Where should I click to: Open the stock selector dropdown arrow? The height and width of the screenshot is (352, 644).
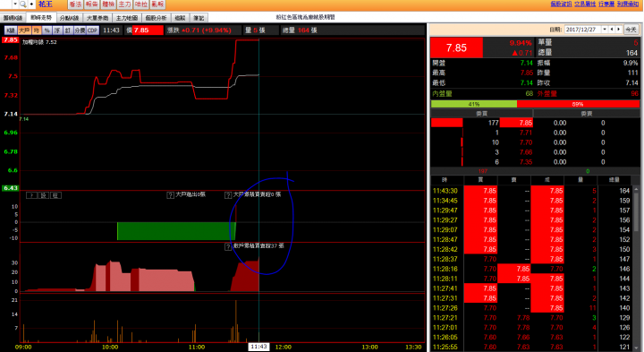(15, 4)
